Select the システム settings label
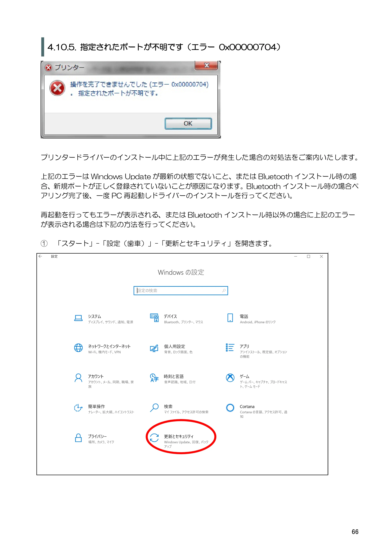Screen dimensions: 392x555 pyautogui.click(x=94, y=316)
